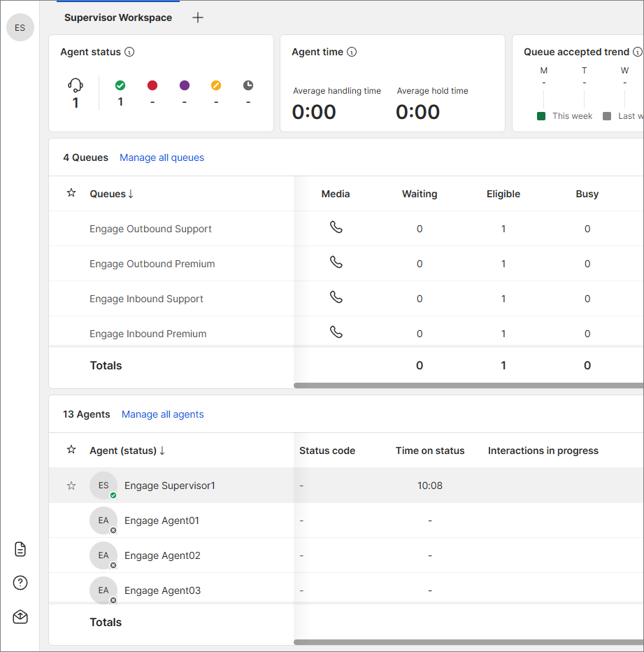Sort by the Queues column header

click(111, 194)
